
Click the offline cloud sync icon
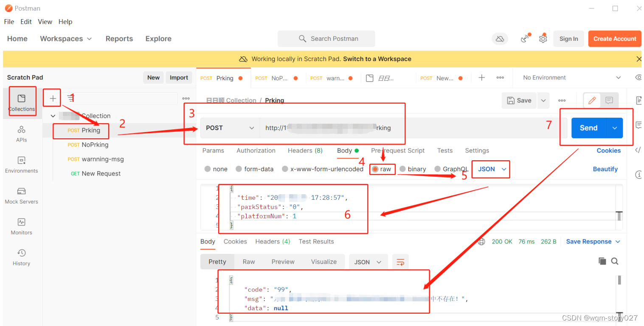click(500, 39)
